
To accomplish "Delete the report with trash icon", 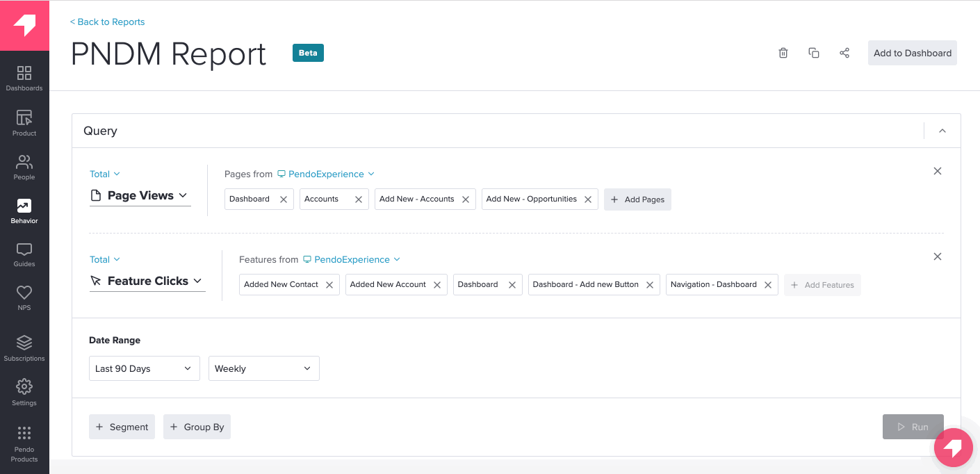I will tap(783, 53).
